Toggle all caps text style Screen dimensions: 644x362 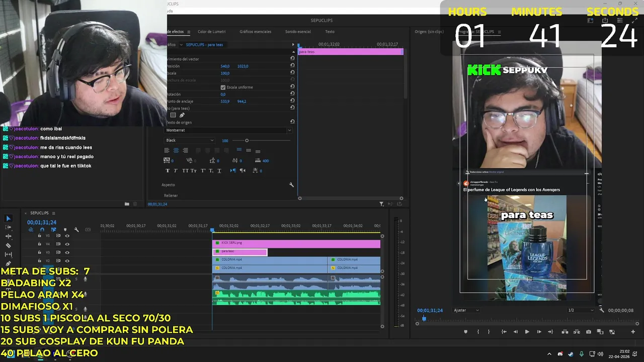tap(186, 170)
